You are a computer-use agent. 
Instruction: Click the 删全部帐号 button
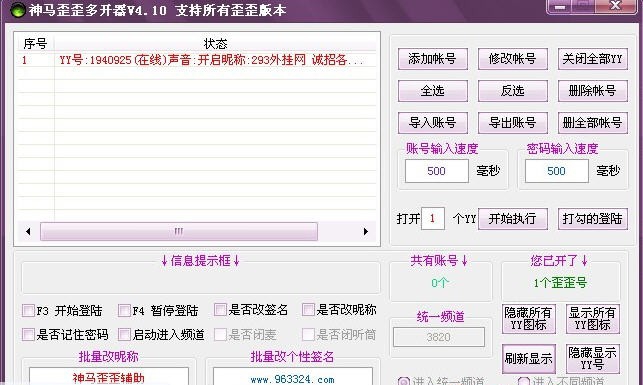[x=593, y=123]
